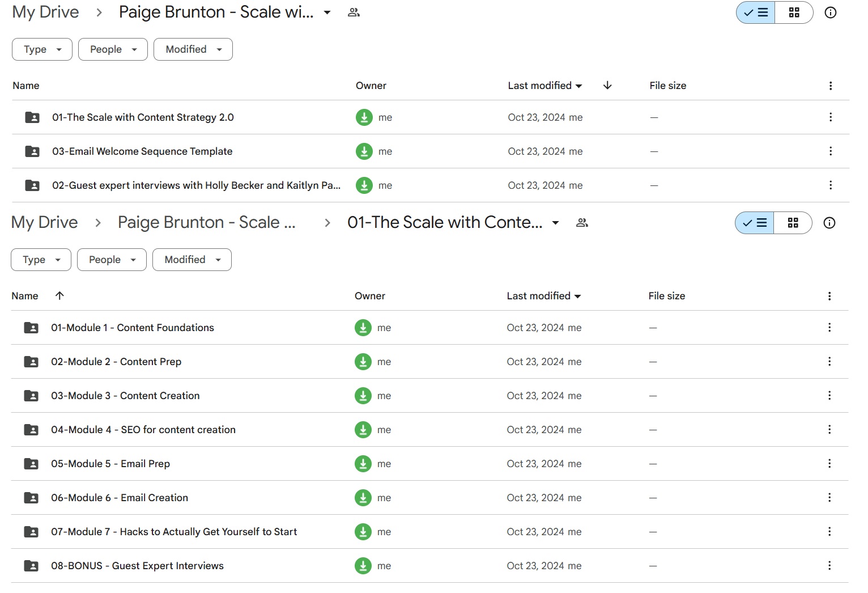
Task: Open folder 07-Module 7 - Hacks to Actually Get Yourself to Start
Action: (x=174, y=532)
